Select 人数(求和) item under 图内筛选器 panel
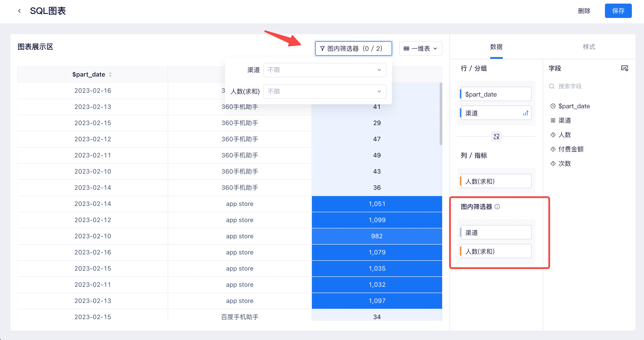Screen dimensions: 644x340 496,251
